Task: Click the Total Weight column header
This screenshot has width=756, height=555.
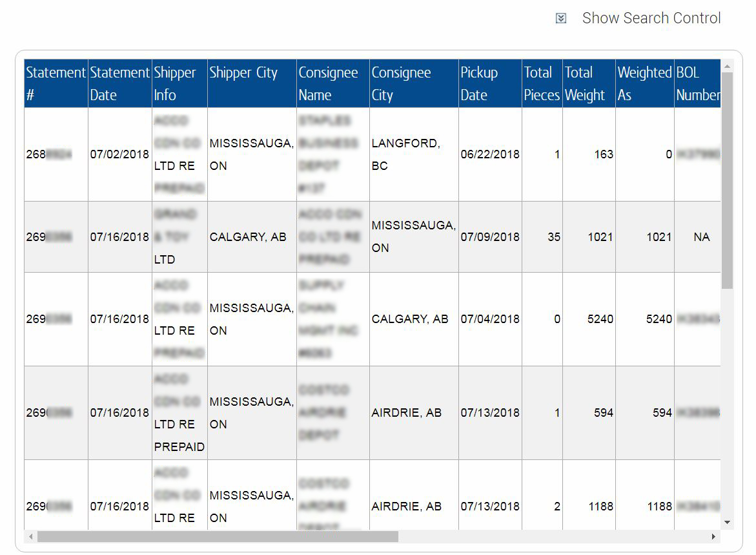Action: coord(589,83)
